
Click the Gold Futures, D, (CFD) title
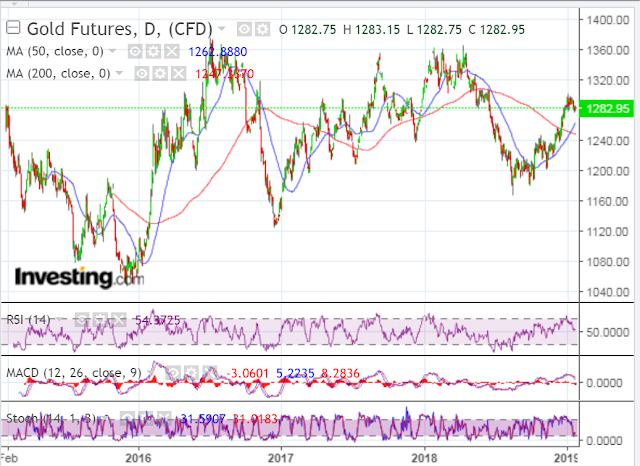pyautogui.click(x=120, y=29)
